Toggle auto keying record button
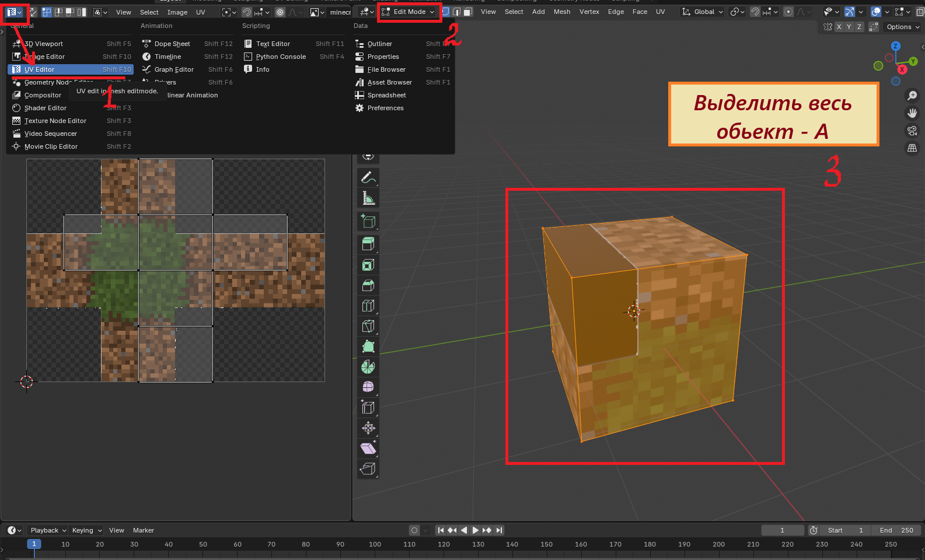The image size is (925, 560). pos(414,530)
